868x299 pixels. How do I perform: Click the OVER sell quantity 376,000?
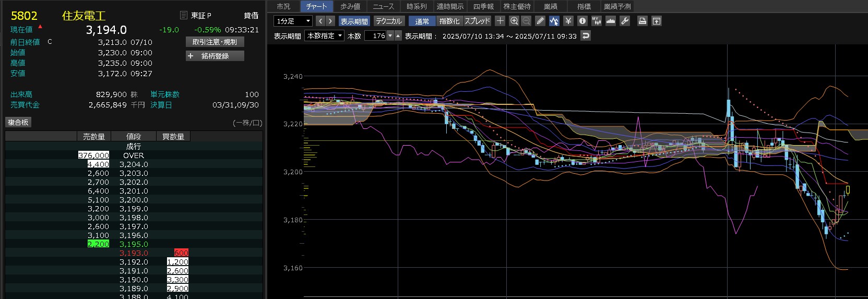[93, 156]
